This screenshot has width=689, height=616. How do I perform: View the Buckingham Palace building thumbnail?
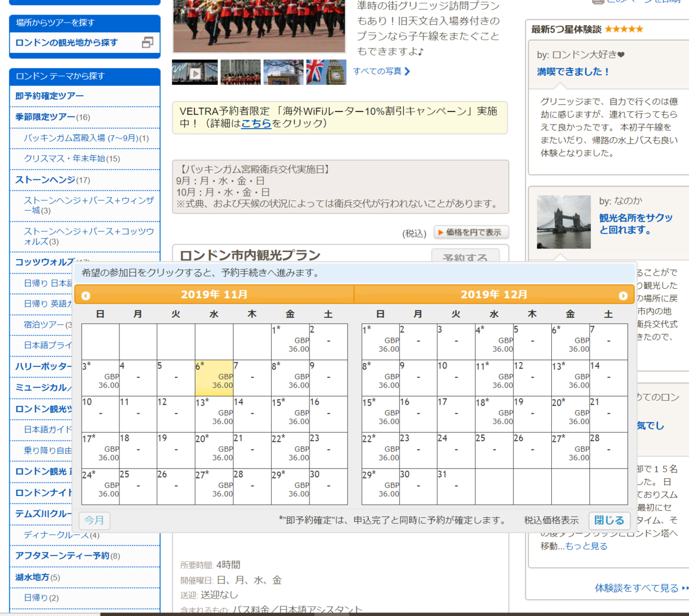tap(283, 72)
